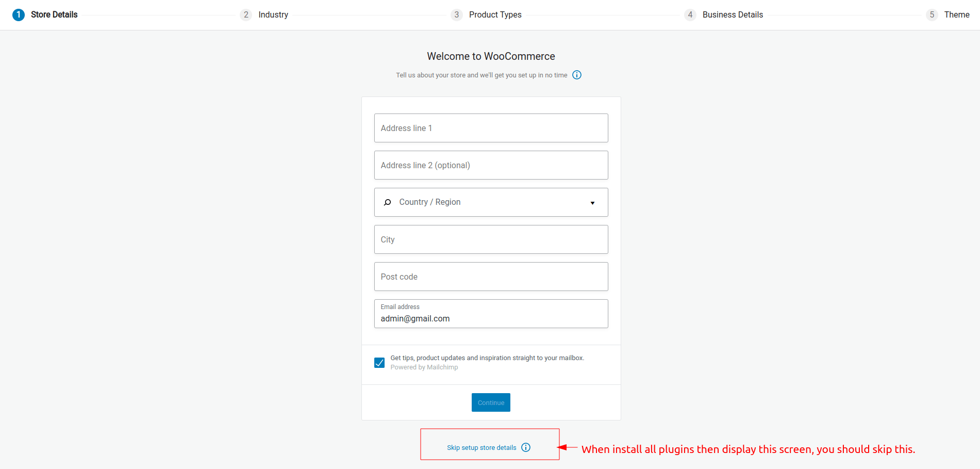Click the step 4 number circle
980x469 pixels.
coord(690,14)
